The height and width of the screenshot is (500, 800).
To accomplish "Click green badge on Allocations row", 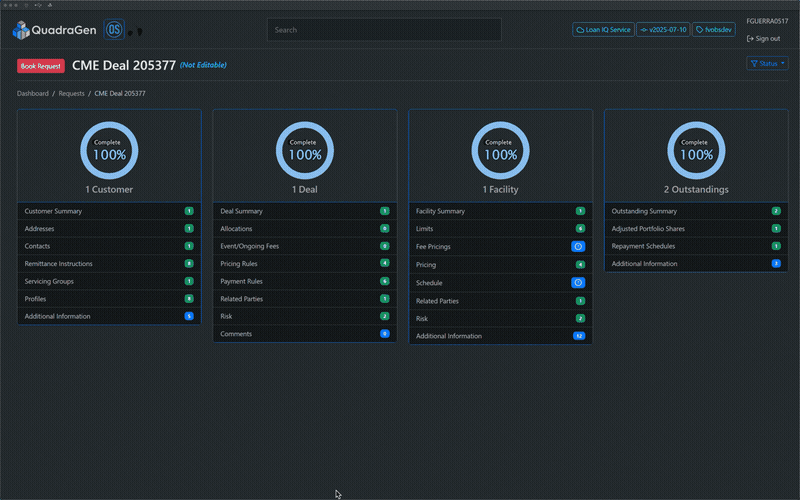I will 385,229.
